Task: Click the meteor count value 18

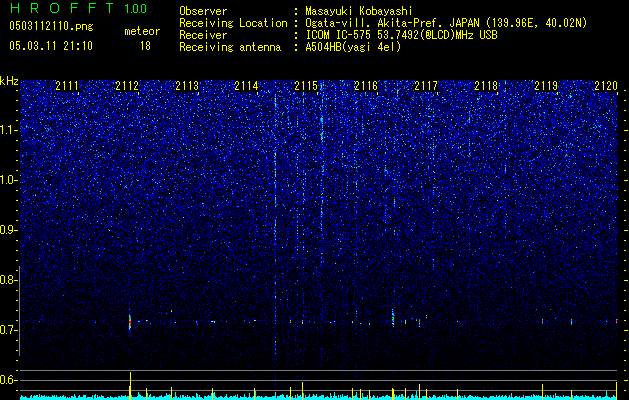Action: [x=145, y=46]
